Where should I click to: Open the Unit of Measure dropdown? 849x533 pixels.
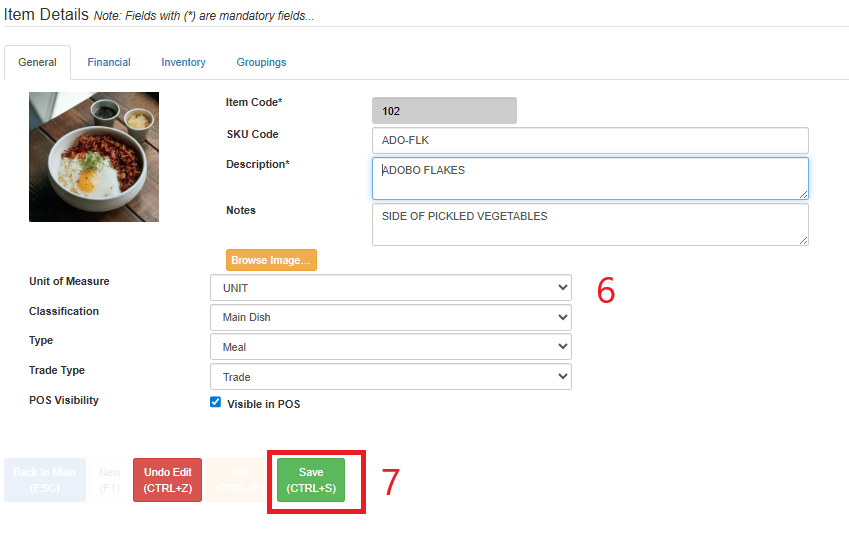(x=390, y=288)
